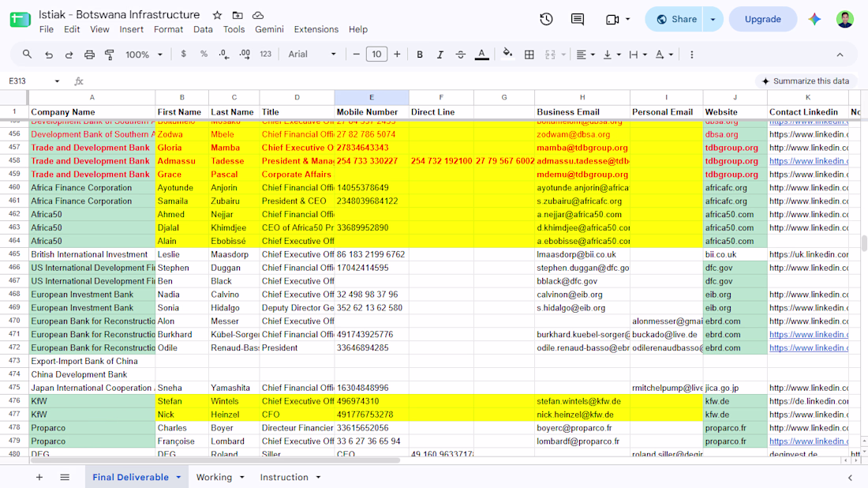Image resolution: width=868 pixels, height=488 pixels.
Task: Open the File menu
Action: pyautogui.click(x=47, y=29)
